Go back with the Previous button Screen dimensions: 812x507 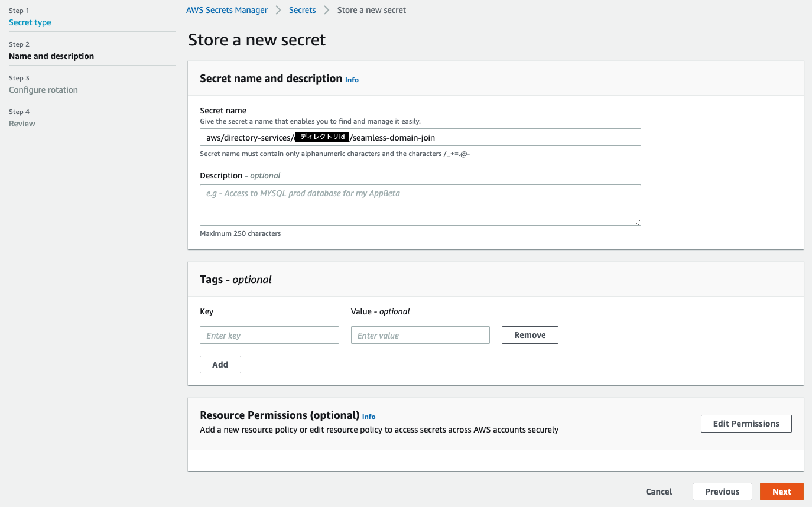click(x=722, y=492)
